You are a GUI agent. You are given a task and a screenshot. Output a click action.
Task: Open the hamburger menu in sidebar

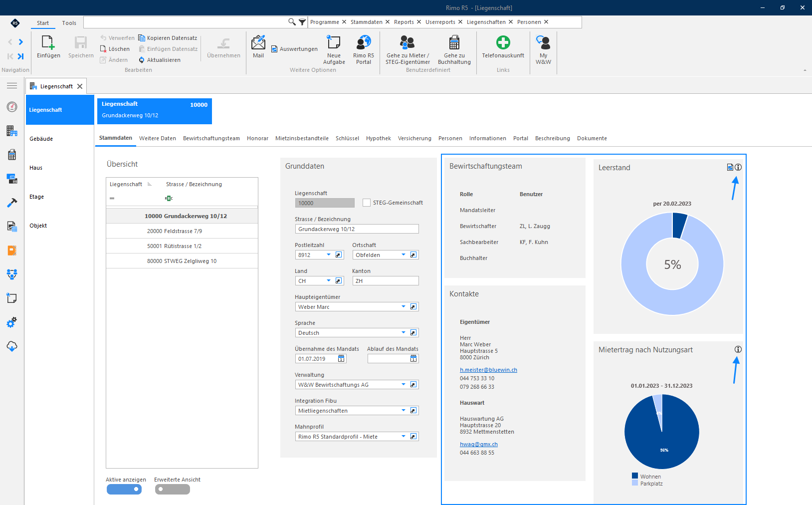tap(12, 86)
